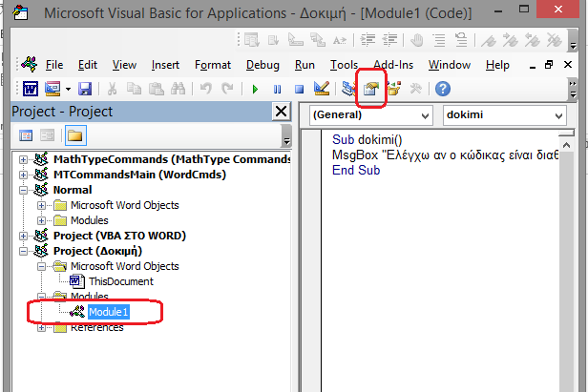Click the Reset stop icon
This screenshot has width=588, height=392.
pyautogui.click(x=299, y=90)
